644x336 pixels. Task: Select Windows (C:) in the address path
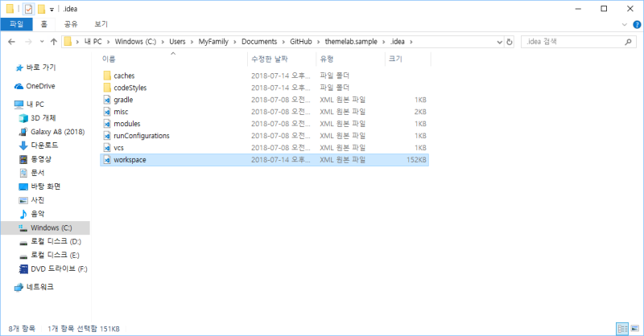(135, 42)
